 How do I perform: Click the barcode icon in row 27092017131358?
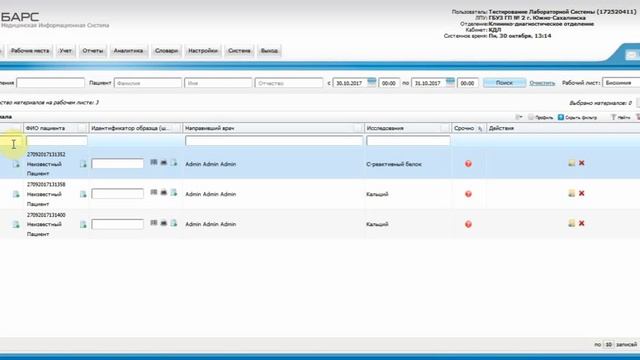(154, 192)
